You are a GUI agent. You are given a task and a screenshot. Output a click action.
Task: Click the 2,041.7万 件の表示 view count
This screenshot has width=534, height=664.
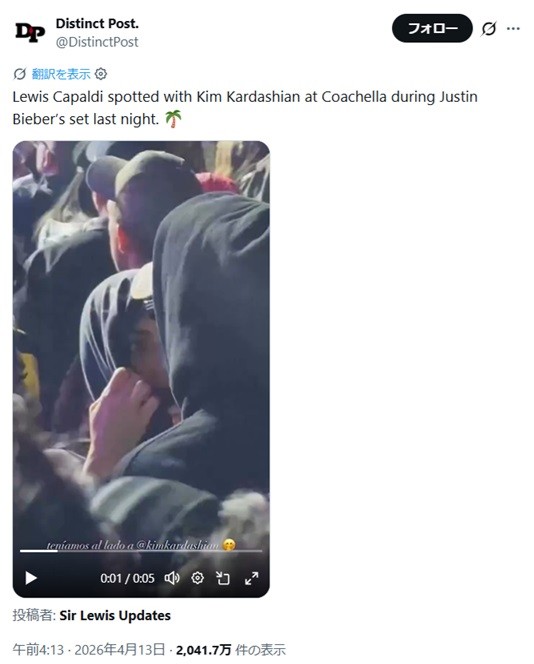pos(231,649)
